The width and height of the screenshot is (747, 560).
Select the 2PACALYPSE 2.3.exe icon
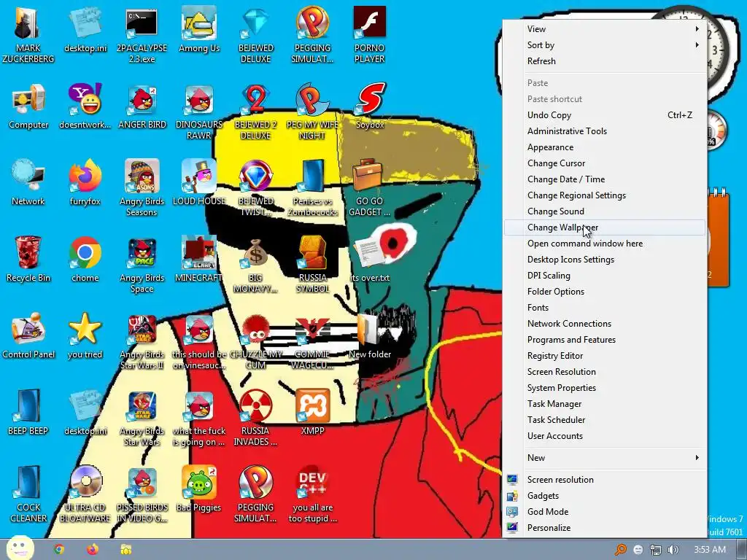[142, 34]
